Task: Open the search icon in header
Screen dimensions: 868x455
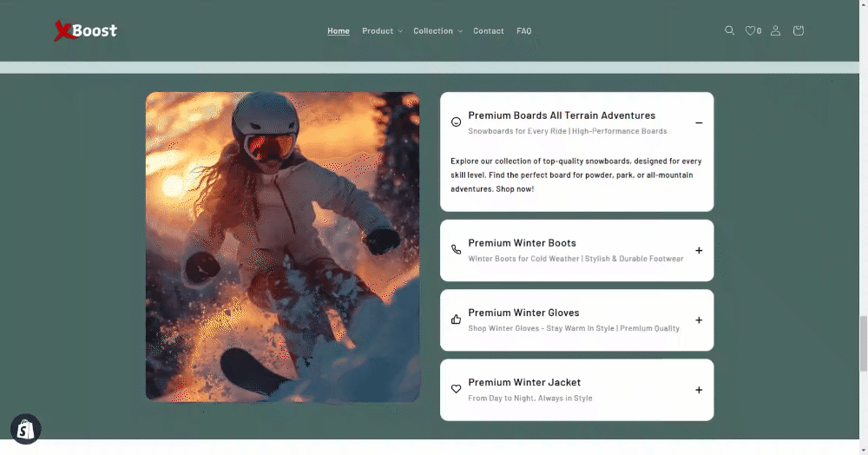Action: point(730,30)
